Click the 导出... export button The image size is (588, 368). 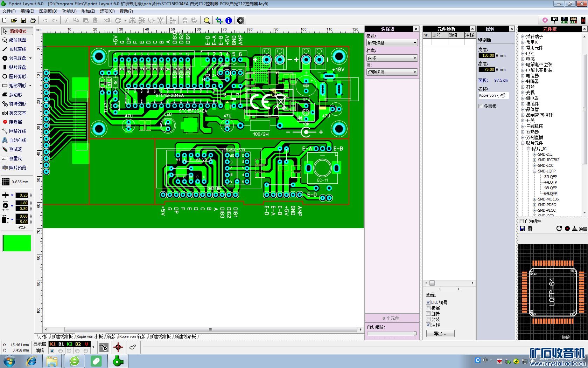click(x=440, y=334)
